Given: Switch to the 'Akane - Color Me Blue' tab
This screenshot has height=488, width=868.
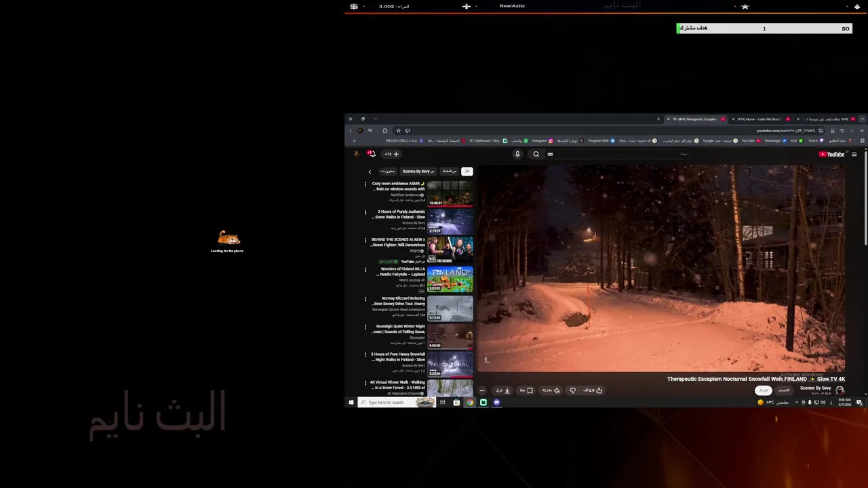Looking at the screenshot, I should (760, 119).
